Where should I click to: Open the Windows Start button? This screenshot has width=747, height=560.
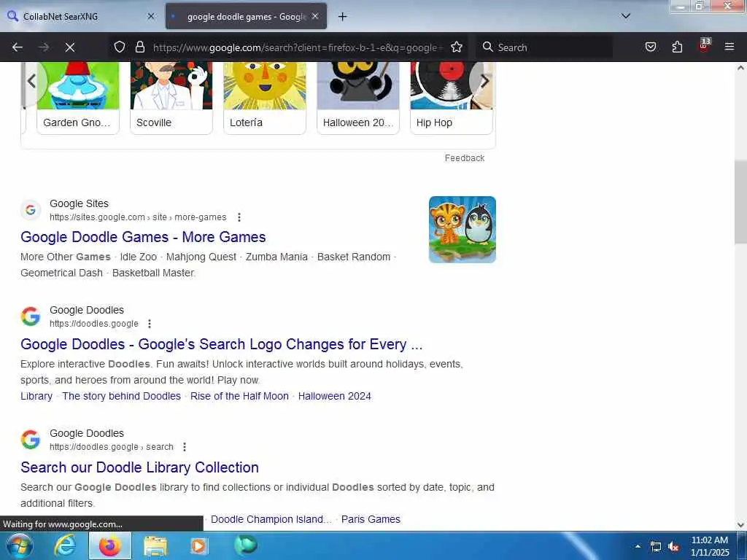coord(19,545)
